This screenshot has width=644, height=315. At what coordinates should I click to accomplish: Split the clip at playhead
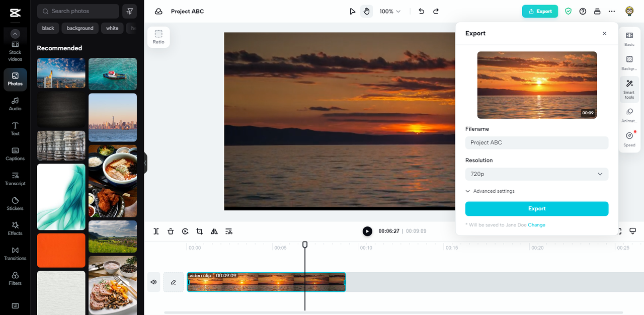click(156, 231)
